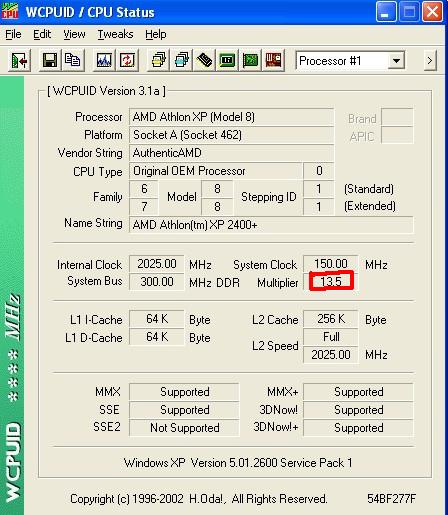Close the WCPUID window
Screen dimensions: 448x515
[433, 12]
